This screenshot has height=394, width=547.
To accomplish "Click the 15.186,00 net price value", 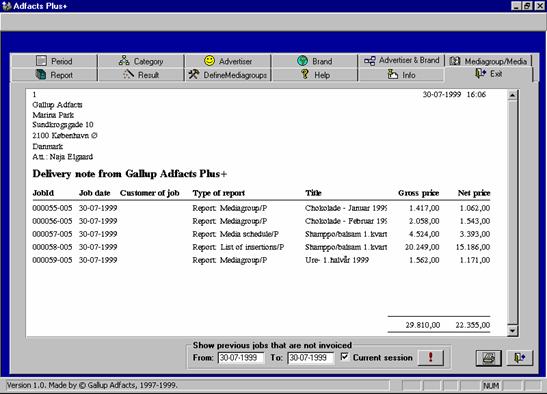I will tap(473, 247).
